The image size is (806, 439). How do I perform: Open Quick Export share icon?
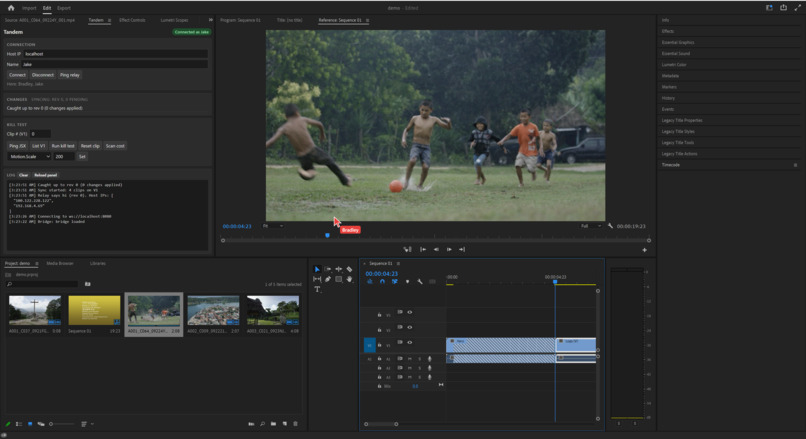pyautogui.click(x=783, y=8)
